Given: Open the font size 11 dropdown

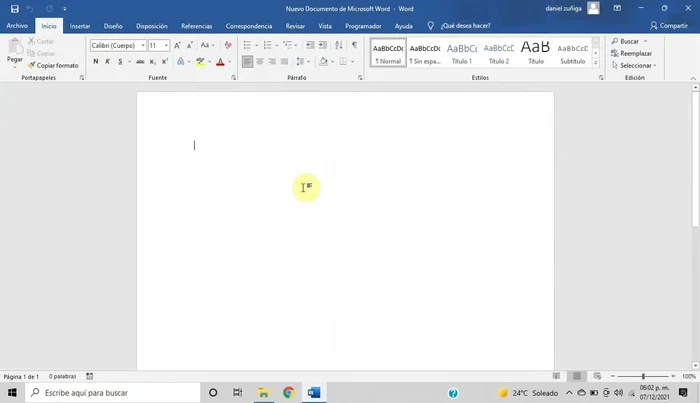Looking at the screenshot, I should click(166, 46).
